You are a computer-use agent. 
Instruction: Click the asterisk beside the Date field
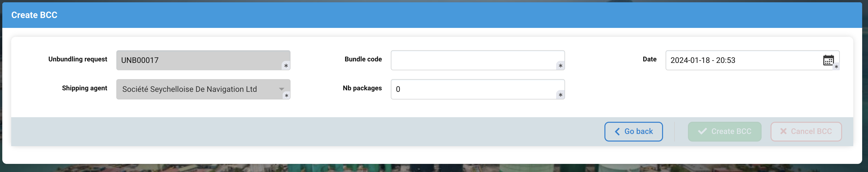(836, 67)
